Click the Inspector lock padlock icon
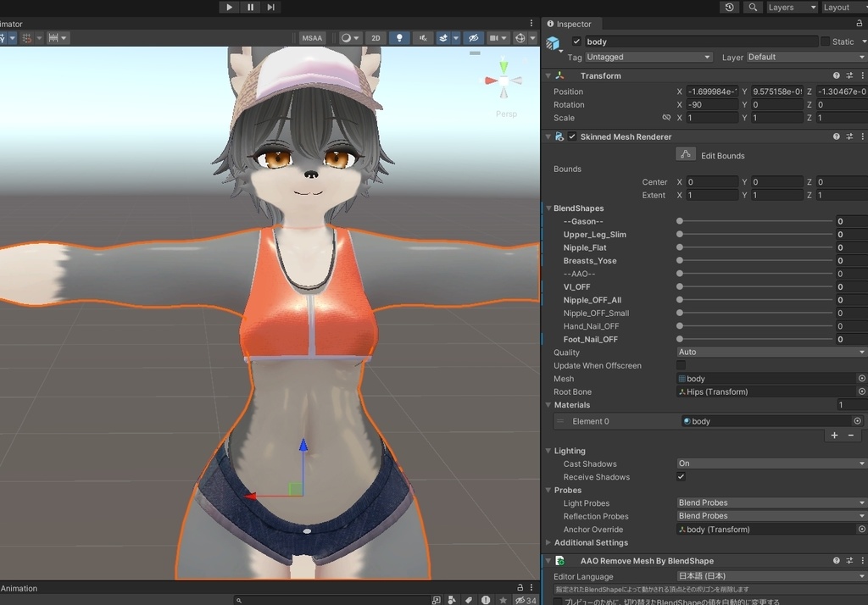This screenshot has width=868, height=605. pos(860,24)
